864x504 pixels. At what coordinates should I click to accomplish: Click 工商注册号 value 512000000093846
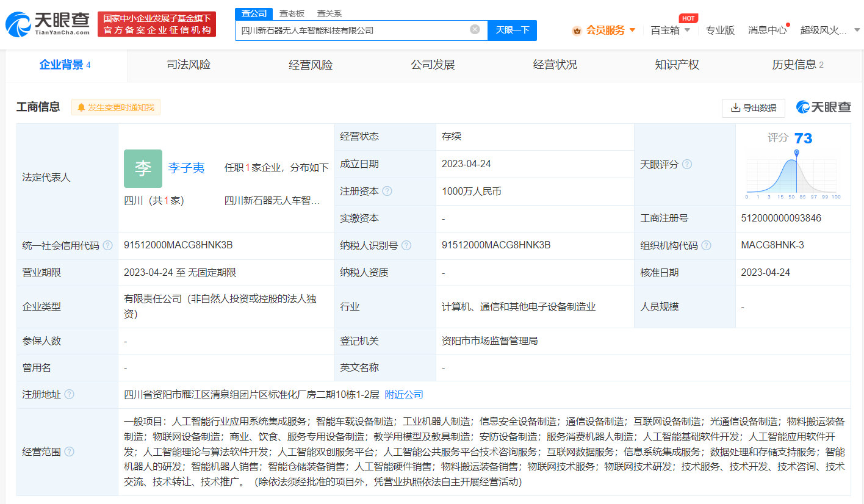pos(781,218)
